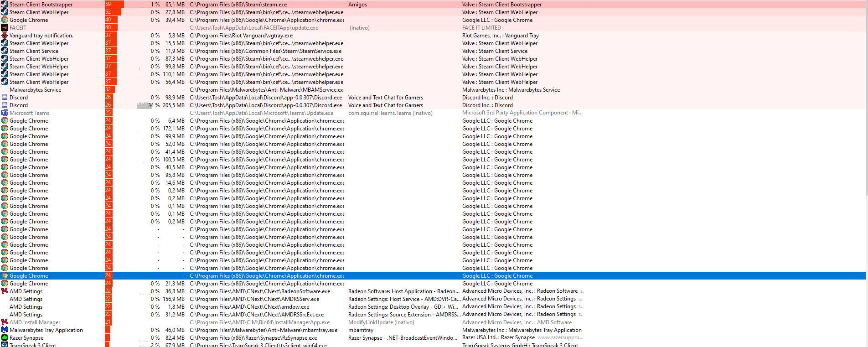Click the Steam icon in the 110,1 MB WebHelper row

click(5, 74)
